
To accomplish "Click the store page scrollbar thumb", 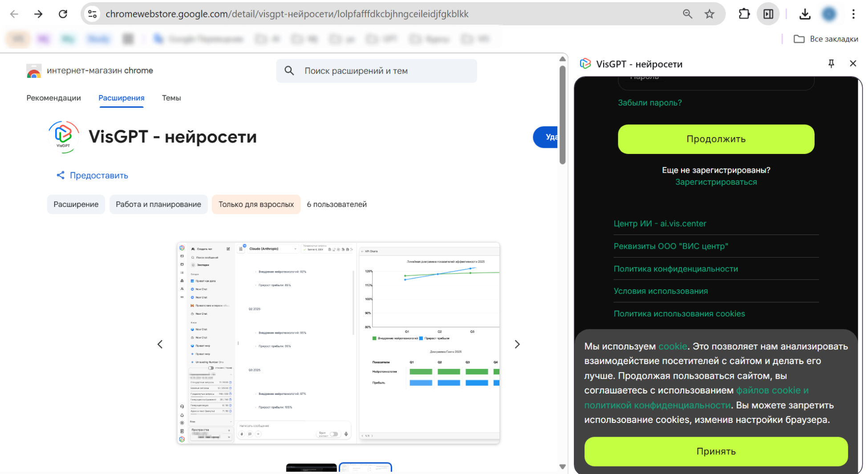I will pos(563,115).
